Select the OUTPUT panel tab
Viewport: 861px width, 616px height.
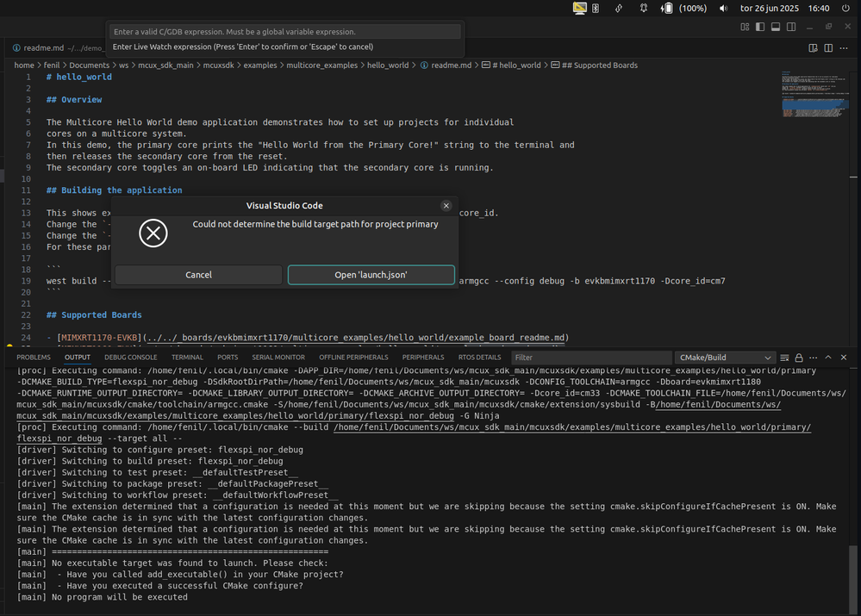click(x=78, y=358)
